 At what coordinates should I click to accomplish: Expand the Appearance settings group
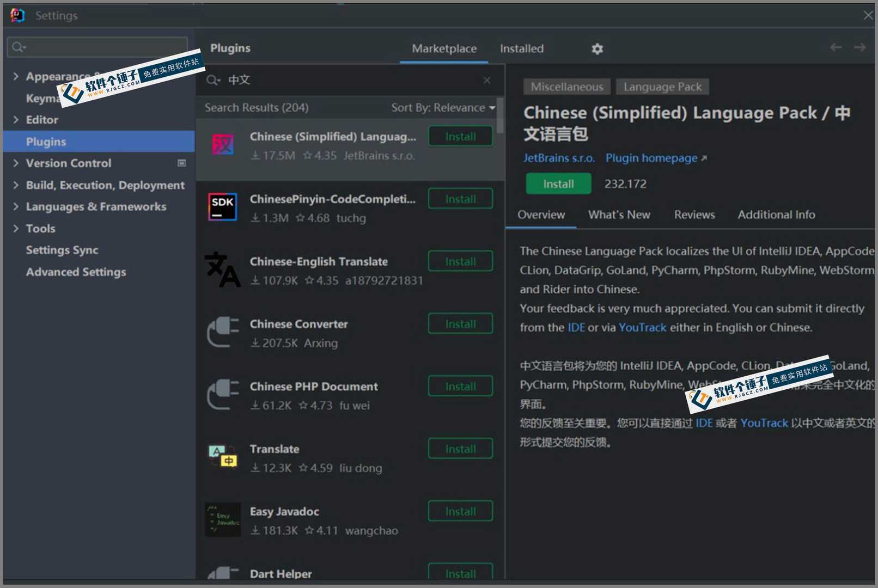point(16,76)
